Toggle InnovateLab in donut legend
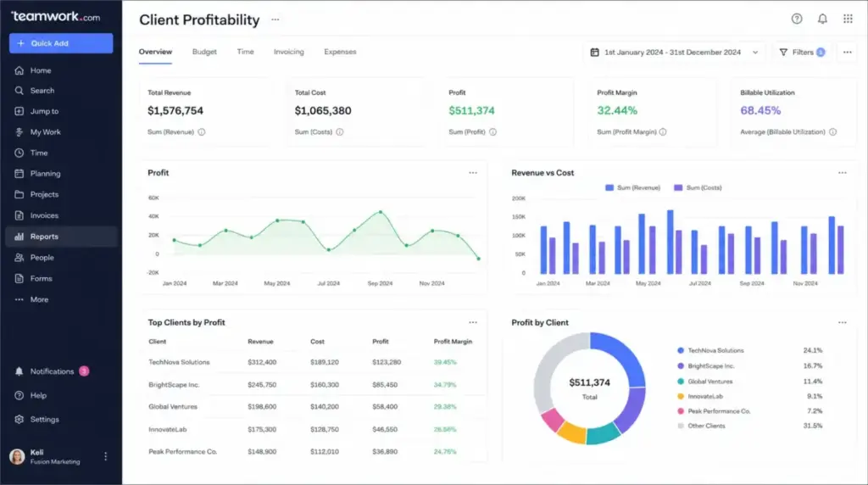This screenshot has height=485, width=868. point(699,397)
